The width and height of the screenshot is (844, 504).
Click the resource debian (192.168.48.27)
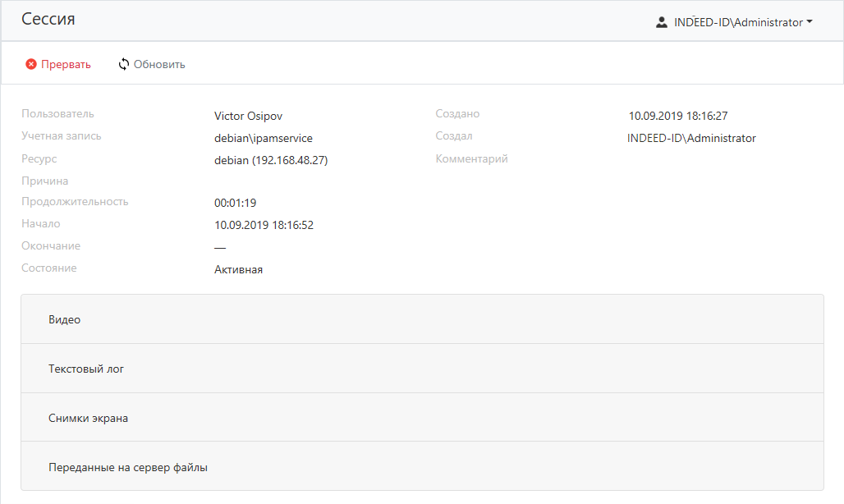(271, 161)
